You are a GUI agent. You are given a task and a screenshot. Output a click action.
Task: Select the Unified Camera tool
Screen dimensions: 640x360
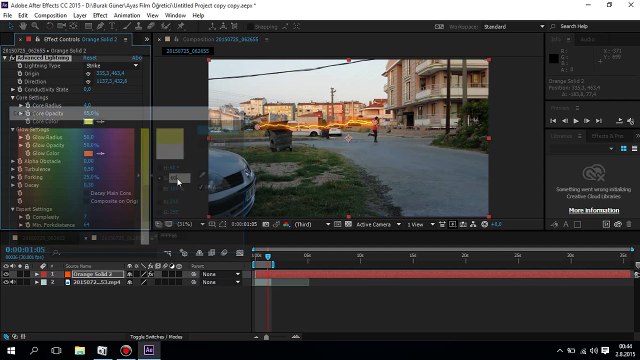pos(62,26)
